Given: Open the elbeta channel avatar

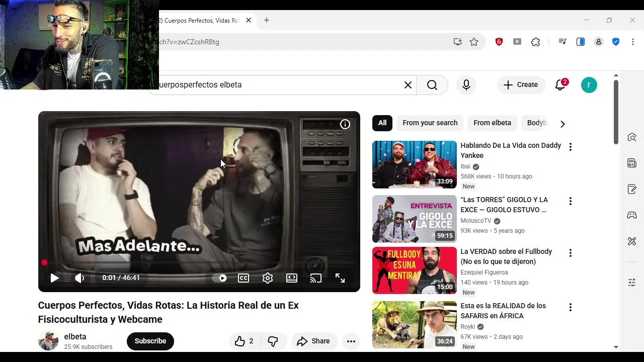Looking at the screenshot, I should 48,341.
